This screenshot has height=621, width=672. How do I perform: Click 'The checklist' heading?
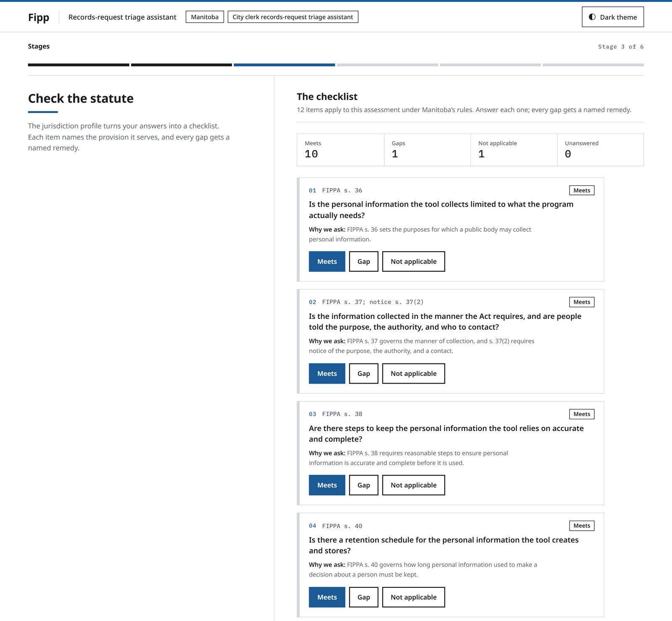327,97
